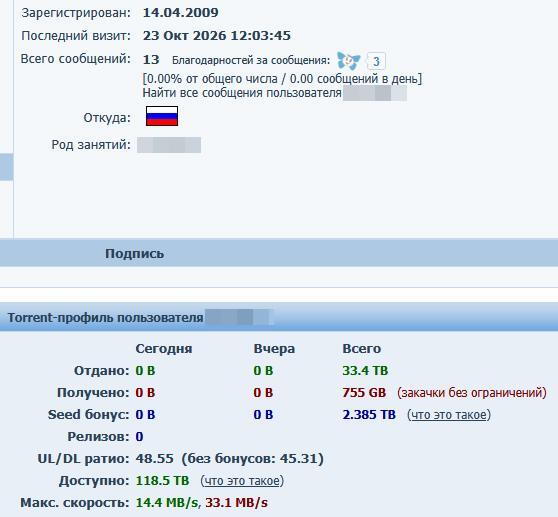Click total downloaded value 755 GB
Image resolution: width=558 pixels, height=517 pixels.
[x=364, y=393]
